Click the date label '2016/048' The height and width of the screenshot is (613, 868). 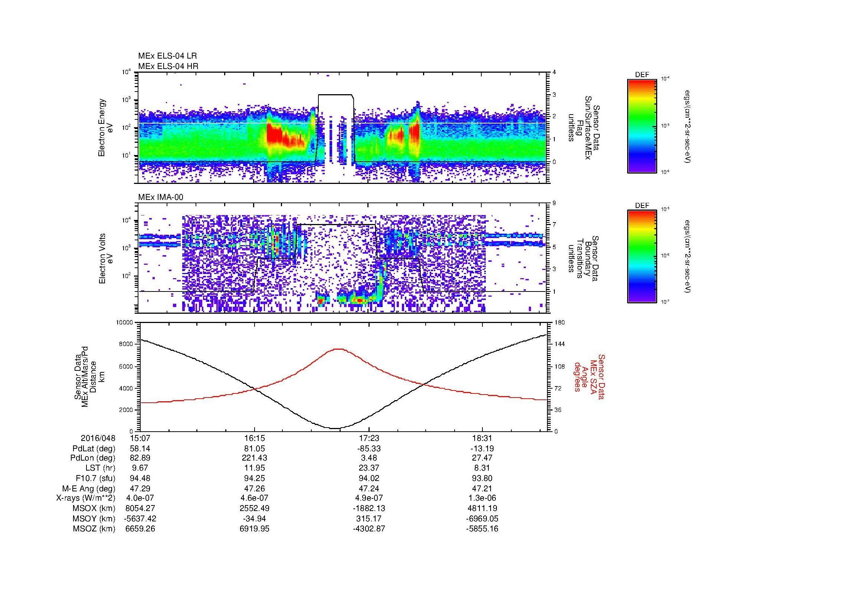(x=98, y=438)
